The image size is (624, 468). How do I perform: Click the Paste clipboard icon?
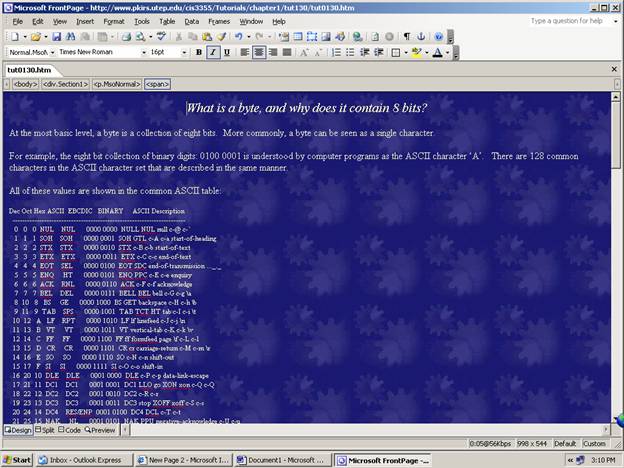click(x=207, y=37)
